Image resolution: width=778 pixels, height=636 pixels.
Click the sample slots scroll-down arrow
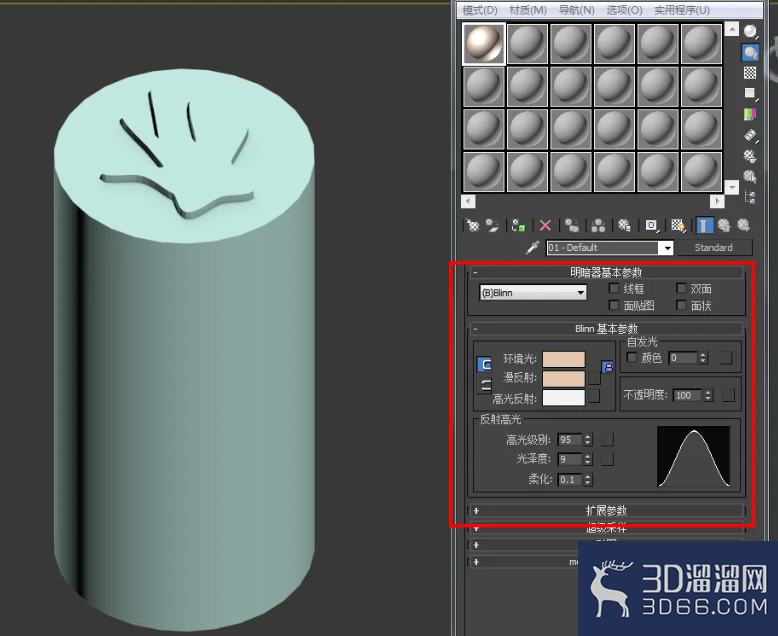pyautogui.click(x=731, y=188)
